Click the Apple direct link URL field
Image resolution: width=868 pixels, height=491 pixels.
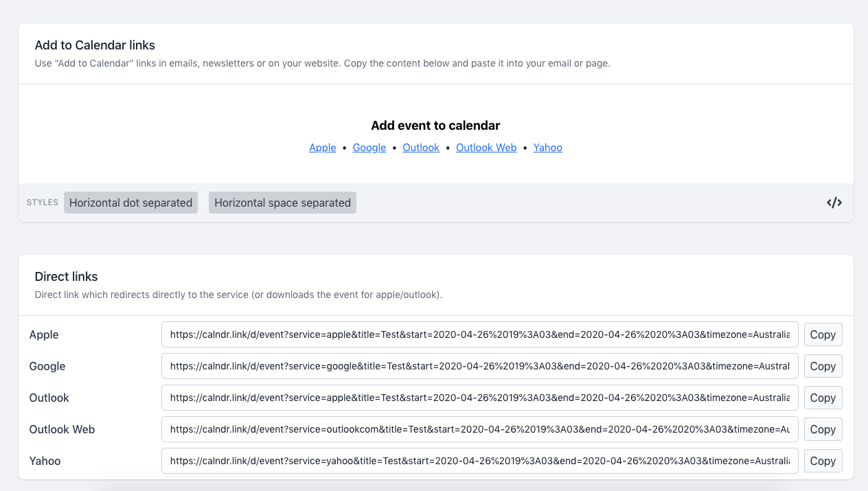[x=479, y=334]
